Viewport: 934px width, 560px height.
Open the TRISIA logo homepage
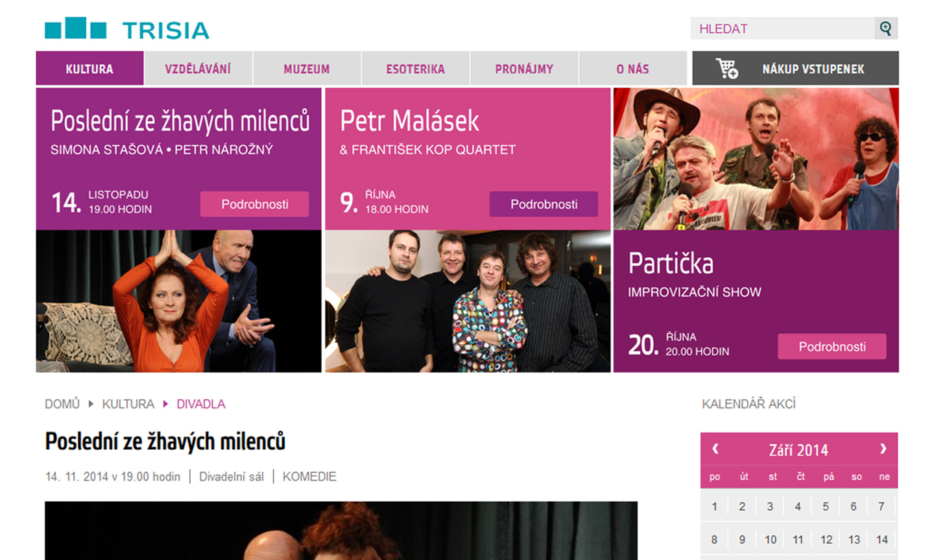[127, 29]
